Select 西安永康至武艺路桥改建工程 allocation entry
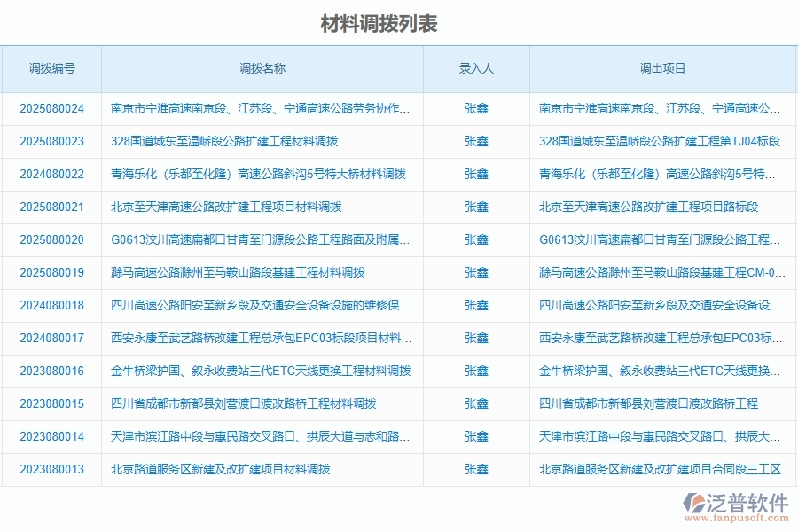The width and height of the screenshot is (798, 532). pyautogui.click(x=257, y=338)
